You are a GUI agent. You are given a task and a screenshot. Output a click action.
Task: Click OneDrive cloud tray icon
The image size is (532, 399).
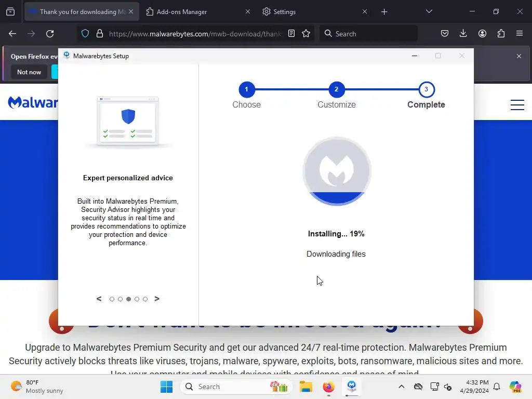(x=418, y=387)
